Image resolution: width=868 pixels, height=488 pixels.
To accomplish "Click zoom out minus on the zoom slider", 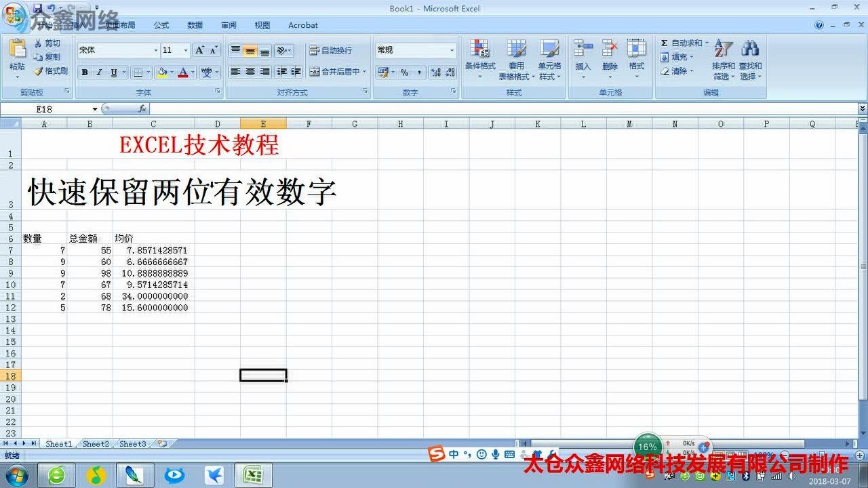I will tap(785, 453).
